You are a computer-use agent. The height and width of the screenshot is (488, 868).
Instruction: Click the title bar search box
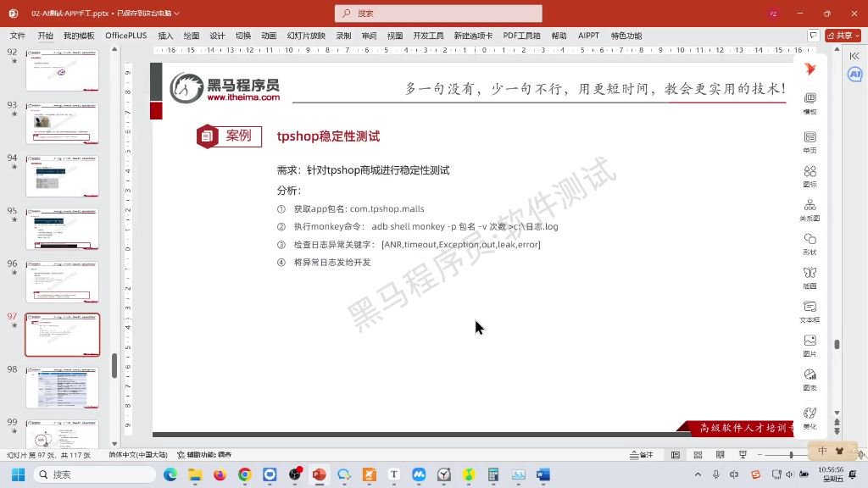438,14
